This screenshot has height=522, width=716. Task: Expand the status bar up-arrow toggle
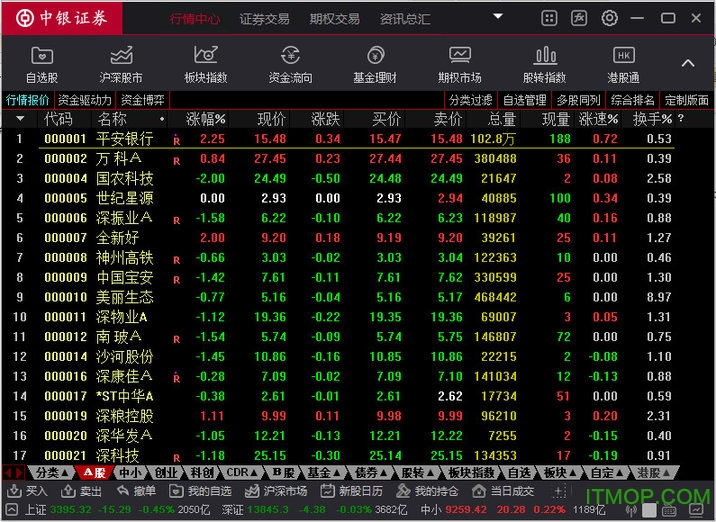pyautogui.click(x=11, y=510)
